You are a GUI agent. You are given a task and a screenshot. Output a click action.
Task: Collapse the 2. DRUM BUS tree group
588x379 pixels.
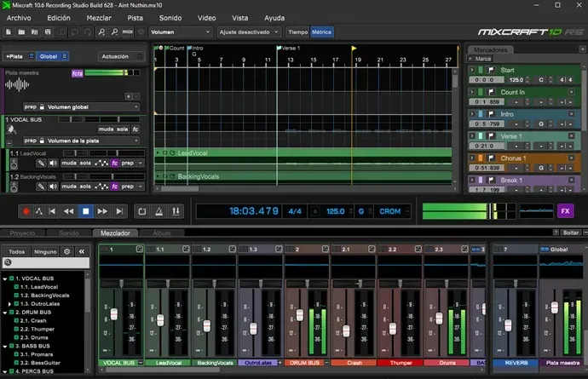tap(5, 313)
